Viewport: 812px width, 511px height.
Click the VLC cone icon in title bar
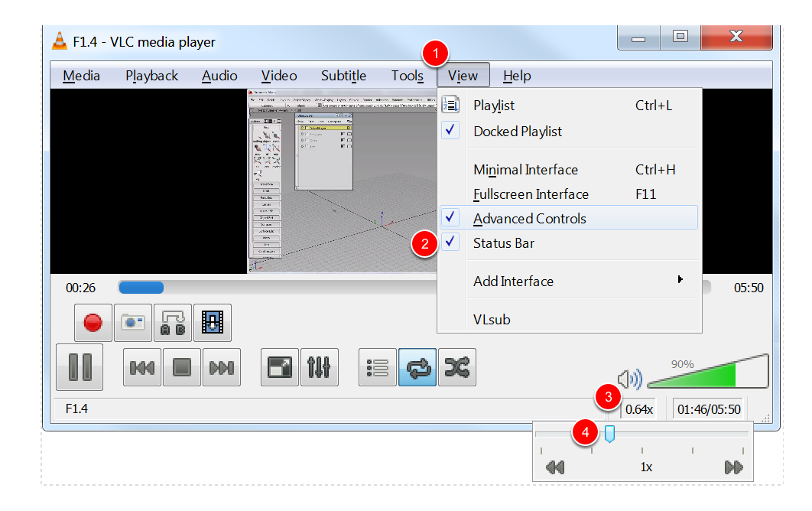(60, 41)
